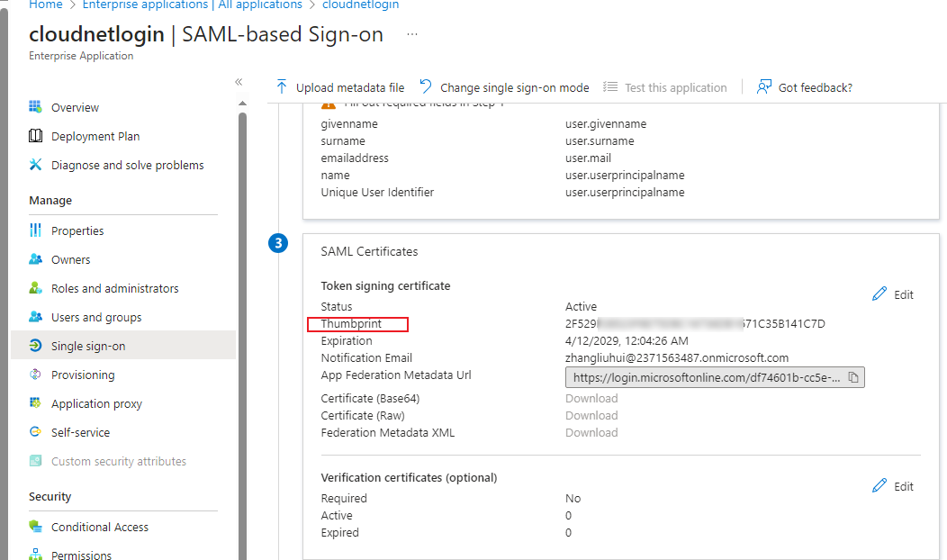Select Properties under Manage
947x560 pixels.
pyautogui.click(x=77, y=230)
